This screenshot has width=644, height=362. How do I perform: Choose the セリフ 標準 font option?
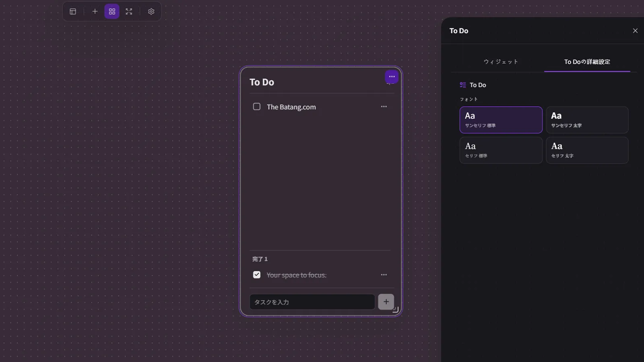(501, 150)
